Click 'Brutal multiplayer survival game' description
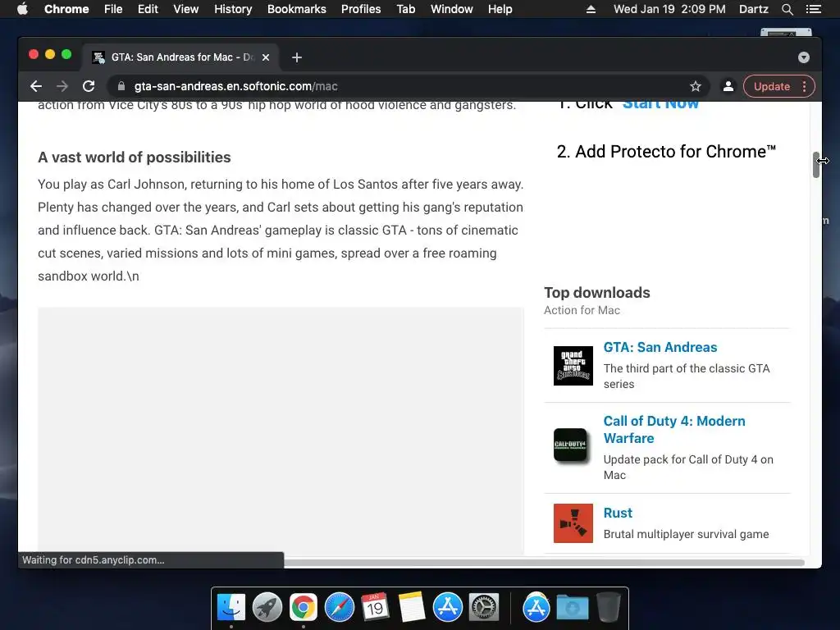The width and height of the screenshot is (840, 630). [x=686, y=534]
